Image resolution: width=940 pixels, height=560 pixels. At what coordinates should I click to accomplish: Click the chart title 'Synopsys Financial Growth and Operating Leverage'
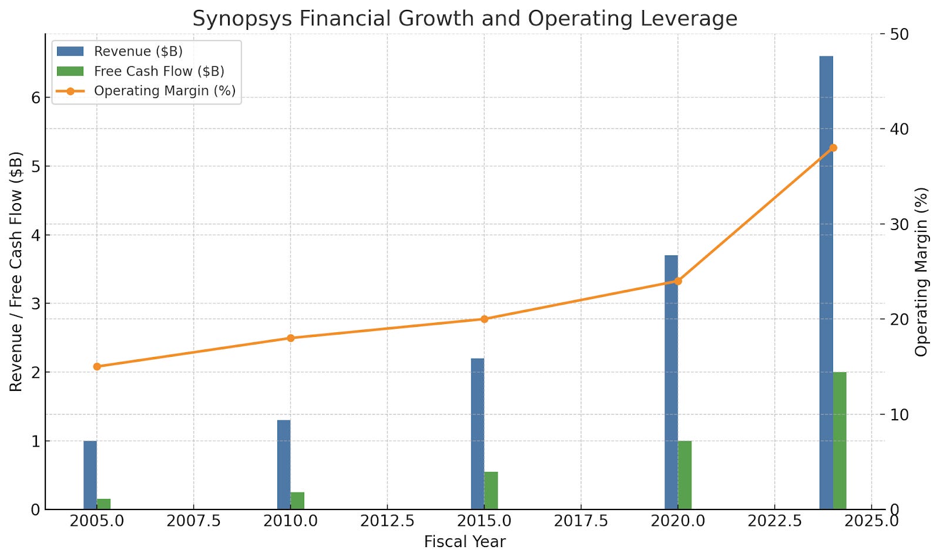[465, 18]
